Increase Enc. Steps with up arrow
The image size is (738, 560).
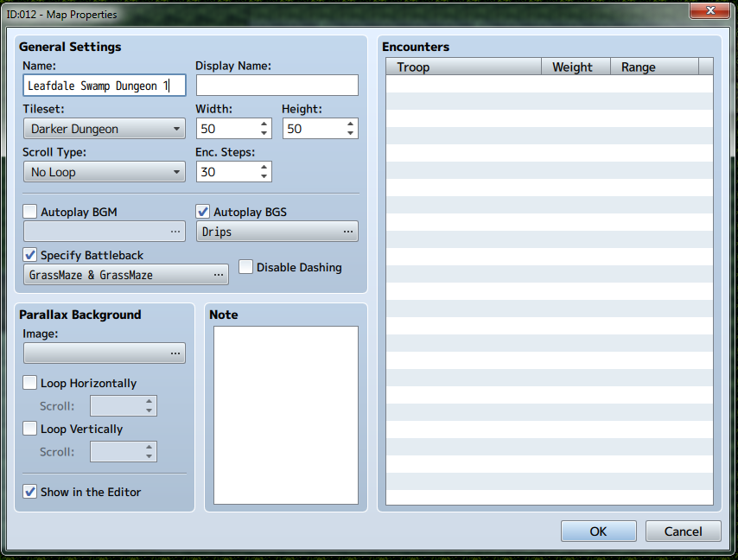tap(264, 168)
